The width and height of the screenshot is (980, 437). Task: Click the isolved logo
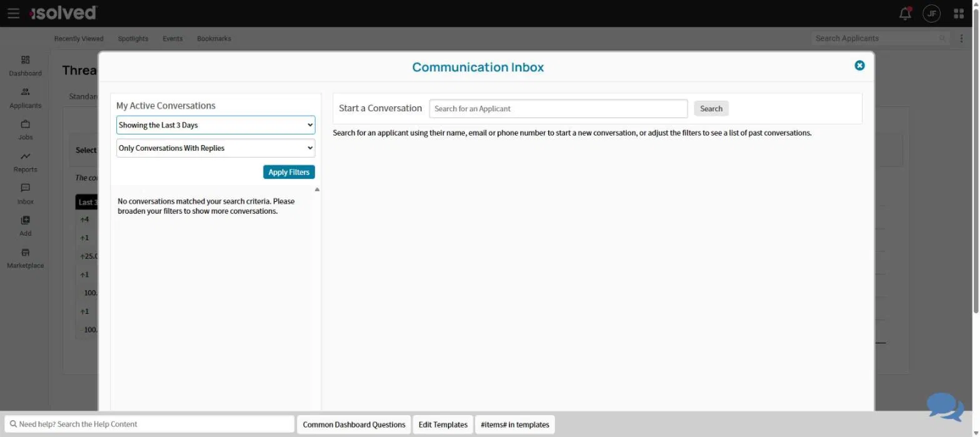tap(62, 13)
